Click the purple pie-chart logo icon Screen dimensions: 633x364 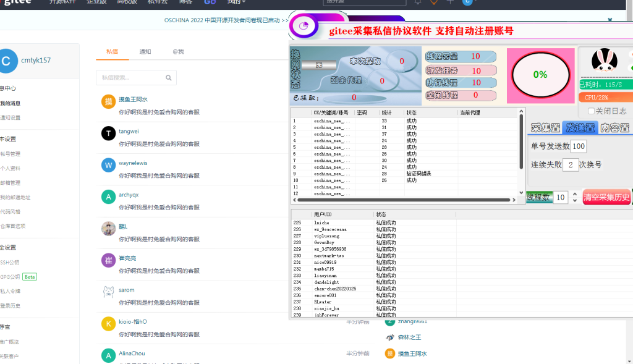click(x=304, y=26)
